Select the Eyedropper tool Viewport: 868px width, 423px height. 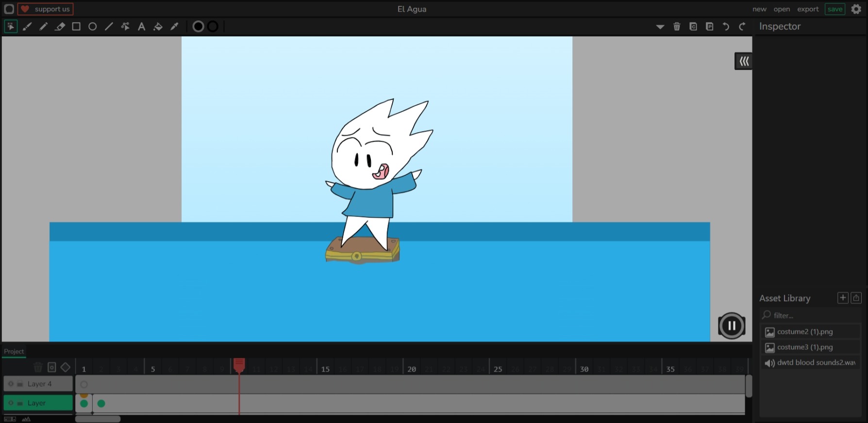[x=174, y=26]
